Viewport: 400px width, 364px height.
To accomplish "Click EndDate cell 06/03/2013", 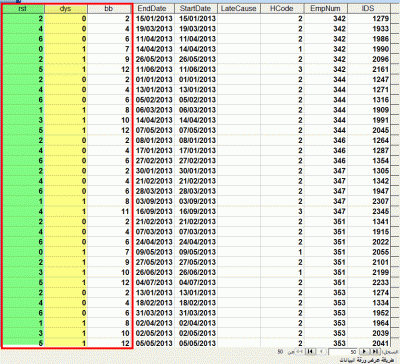I will pyautogui.click(x=154, y=110).
